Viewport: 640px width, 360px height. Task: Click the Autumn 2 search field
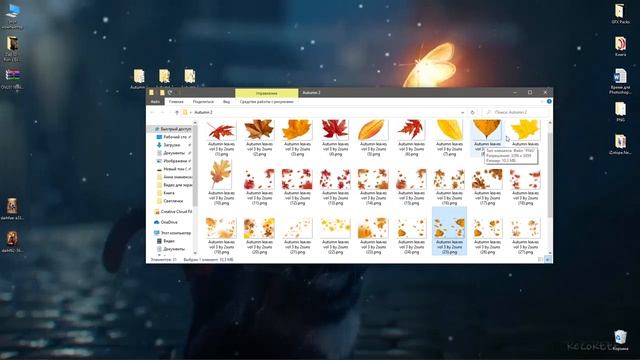click(x=516, y=112)
